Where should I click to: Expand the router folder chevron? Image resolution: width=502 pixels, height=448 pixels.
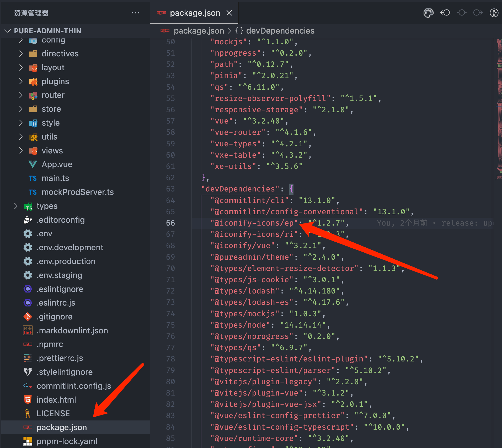tap(21, 95)
